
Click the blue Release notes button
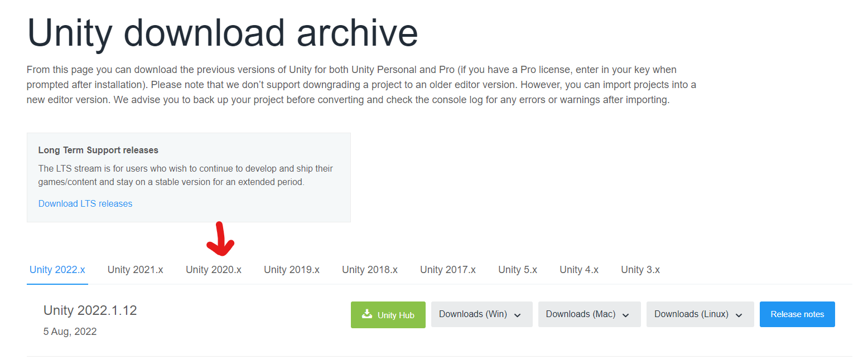pyautogui.click(x=797, y=314)
